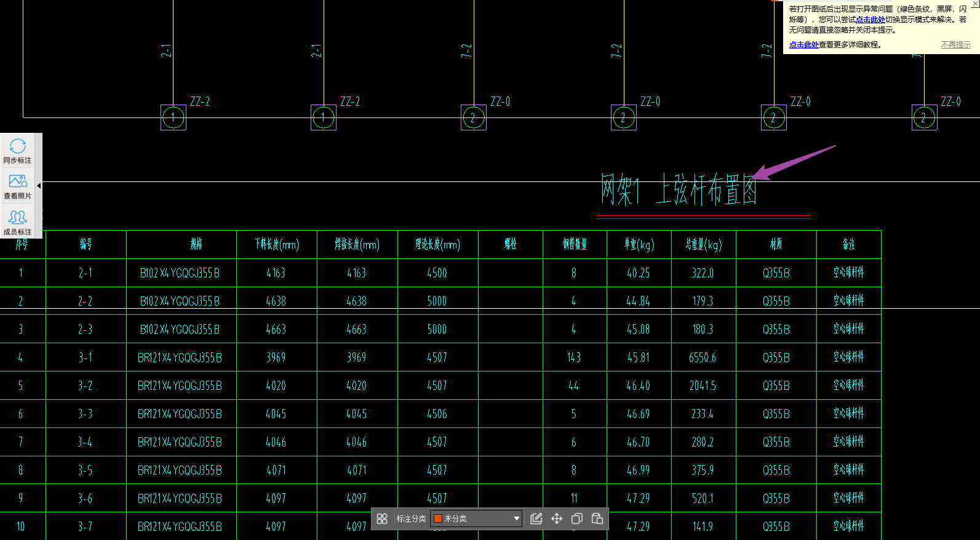
Task: Click the 46.69 unit weight cell
Action: pyautogui.click(x=639, y=414)
